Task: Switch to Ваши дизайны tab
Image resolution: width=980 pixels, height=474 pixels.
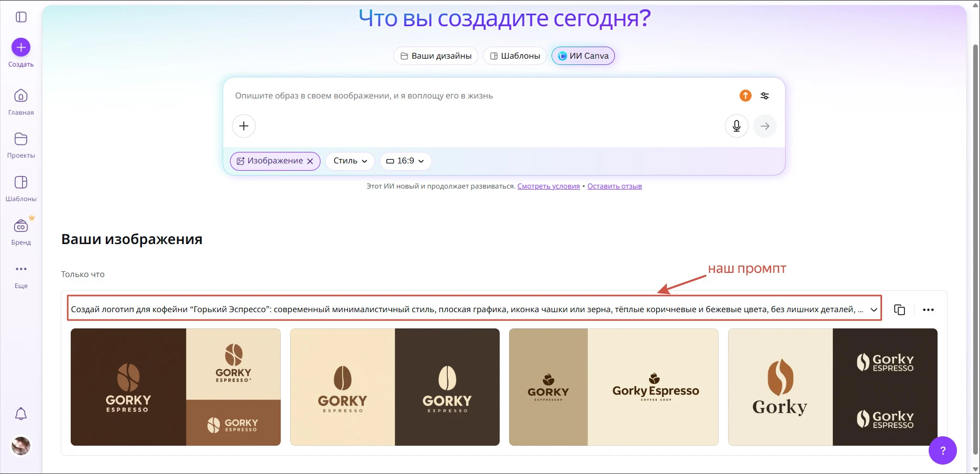Action: [436, 56]
